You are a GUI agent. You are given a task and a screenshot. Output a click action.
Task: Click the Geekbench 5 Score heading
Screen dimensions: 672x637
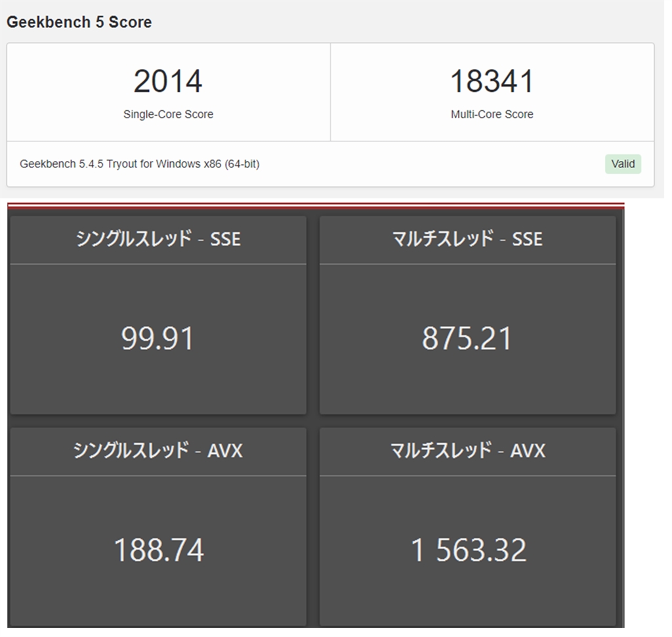tap(79, 22)
